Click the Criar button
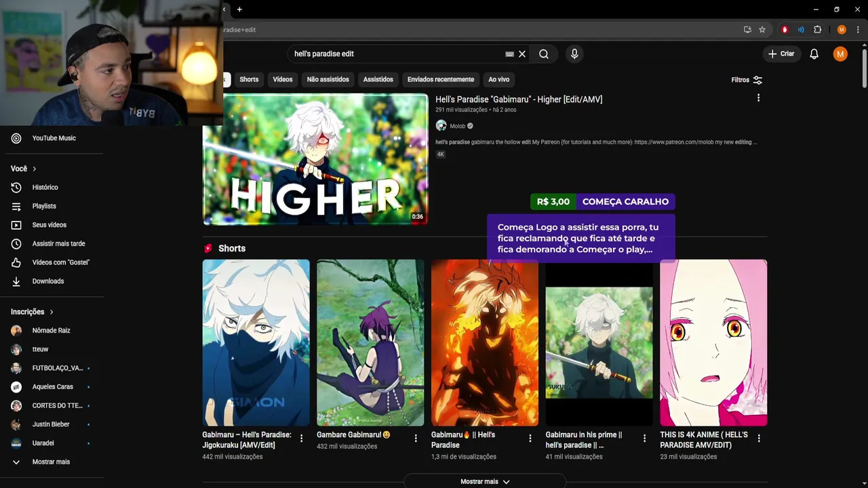 [x=781, y=54]
